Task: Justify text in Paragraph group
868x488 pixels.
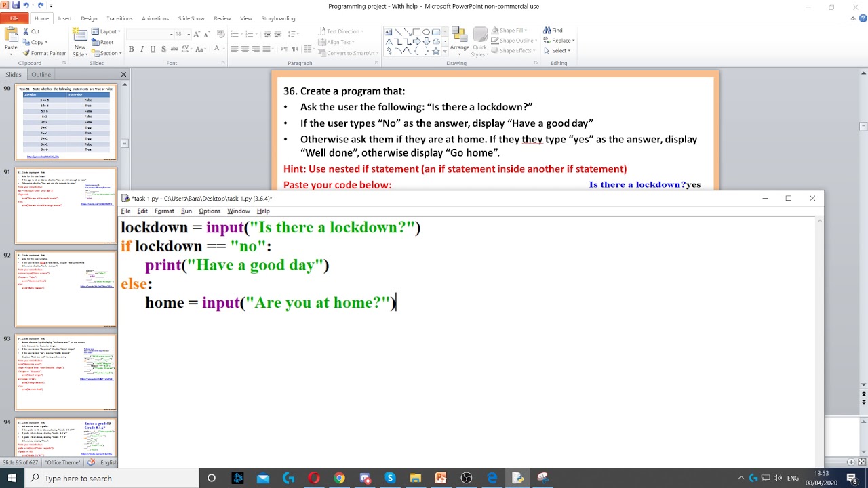Action: [267, 49]
